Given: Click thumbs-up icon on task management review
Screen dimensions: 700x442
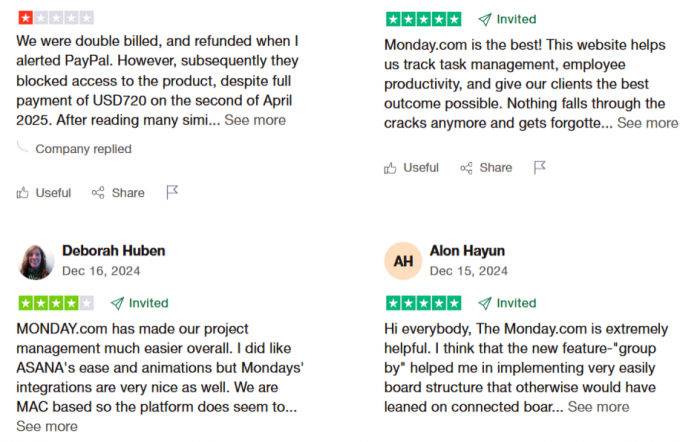Looking at the screenshot, I should 390,168.
